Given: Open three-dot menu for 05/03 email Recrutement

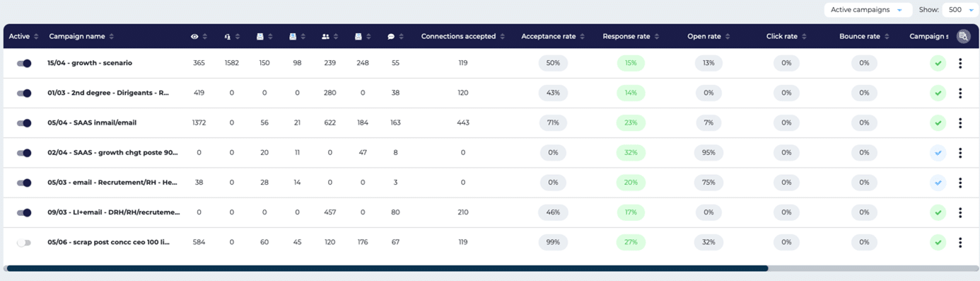Looking at the screenshot, I should [x=960, y=183].
